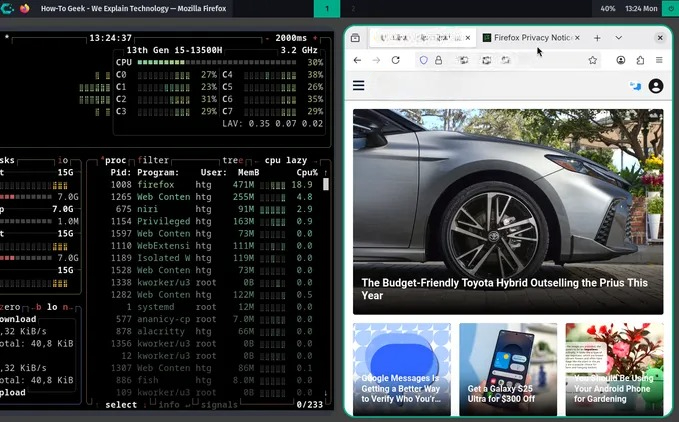This screenshot has height=422, width=679.
Task: Toggle filter in btop process box
Action: point(153,160)
